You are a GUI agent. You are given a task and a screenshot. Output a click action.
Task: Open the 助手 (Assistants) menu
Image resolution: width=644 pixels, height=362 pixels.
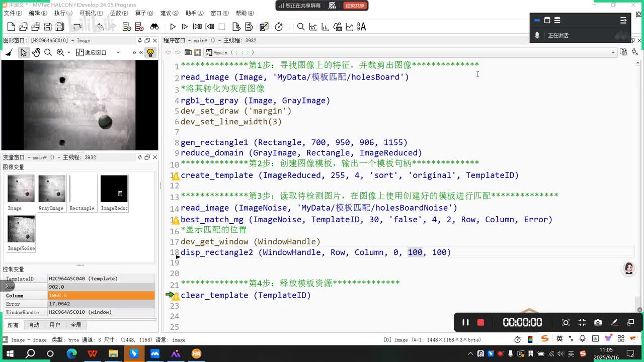click(x=194, y=13)
